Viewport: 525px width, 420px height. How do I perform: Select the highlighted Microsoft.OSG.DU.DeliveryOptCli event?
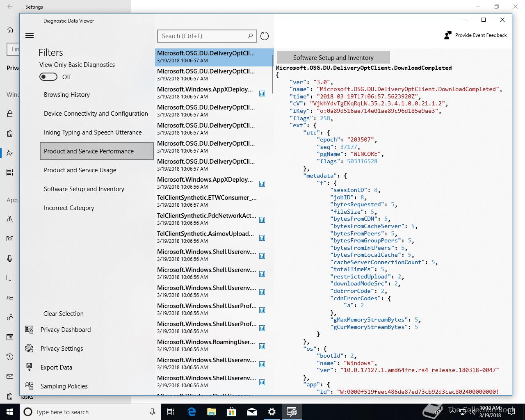(x=214, y=57)
